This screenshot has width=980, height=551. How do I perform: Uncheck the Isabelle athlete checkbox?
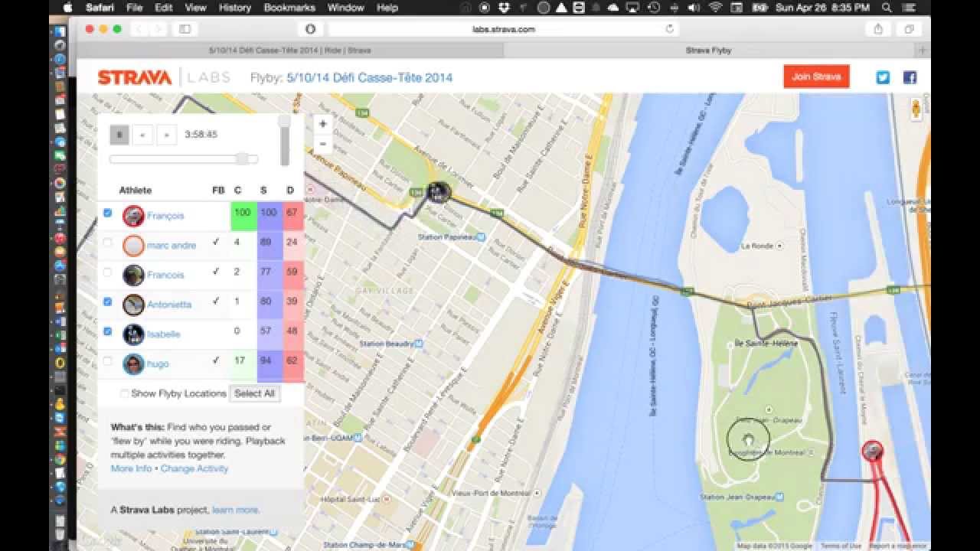click(107, 331)
